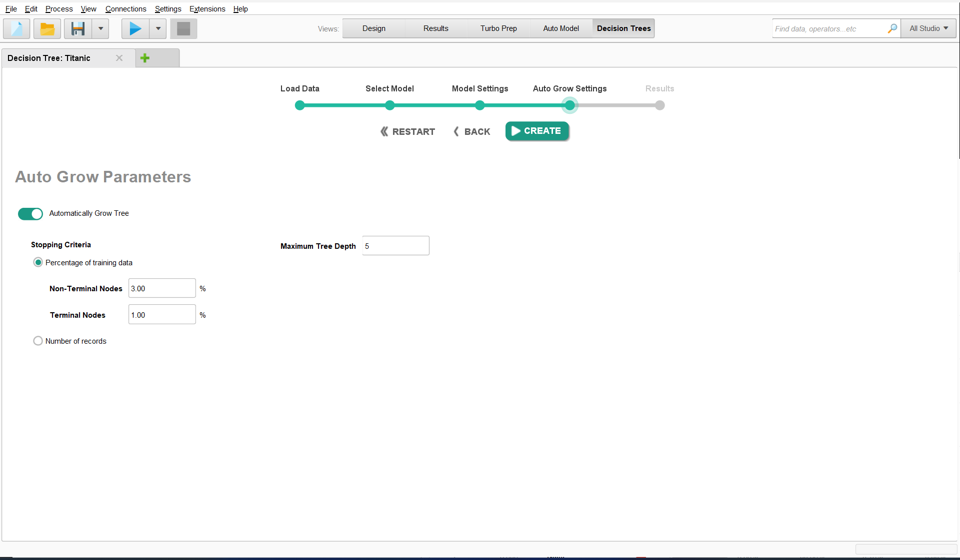The image size is (960, 560).
Task: Click the Stop process icon
Action: [x=183, y=28]
